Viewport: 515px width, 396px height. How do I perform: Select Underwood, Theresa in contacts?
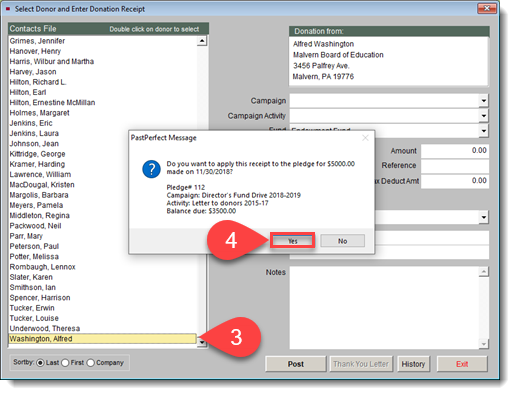pos(45,329)
